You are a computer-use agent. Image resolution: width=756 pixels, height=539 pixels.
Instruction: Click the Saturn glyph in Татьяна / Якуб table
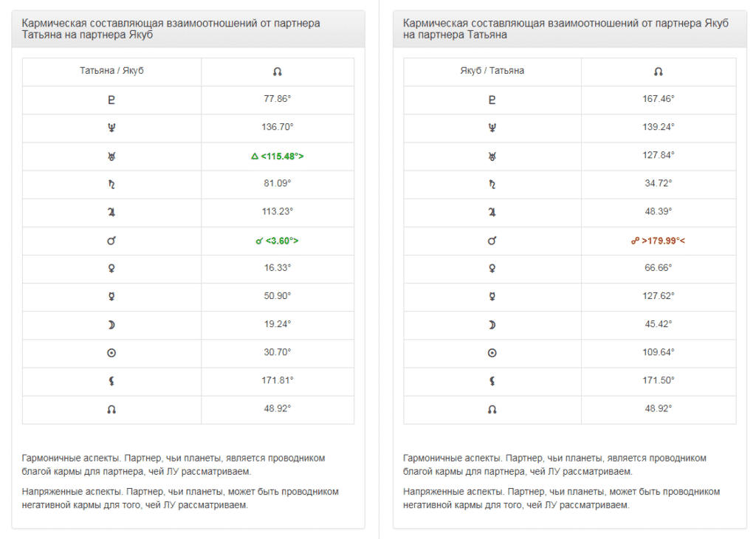[111, 184]
